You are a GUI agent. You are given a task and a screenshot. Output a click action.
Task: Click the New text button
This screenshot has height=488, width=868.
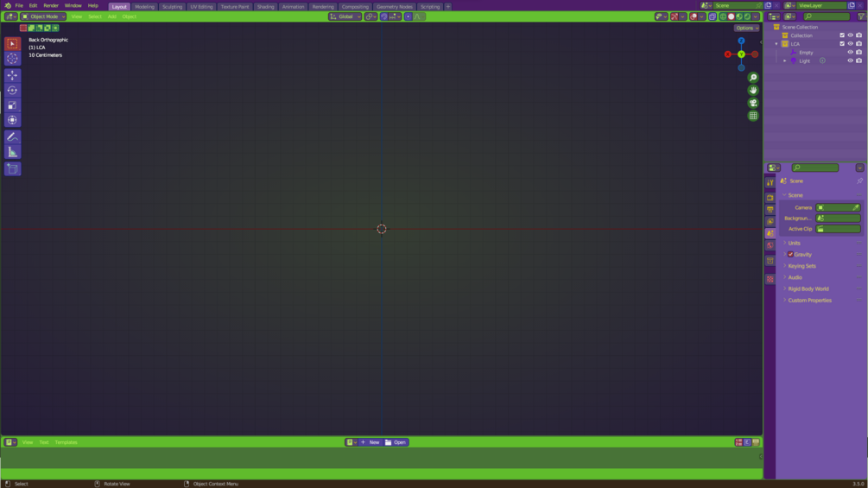click(x=371, y=442)
